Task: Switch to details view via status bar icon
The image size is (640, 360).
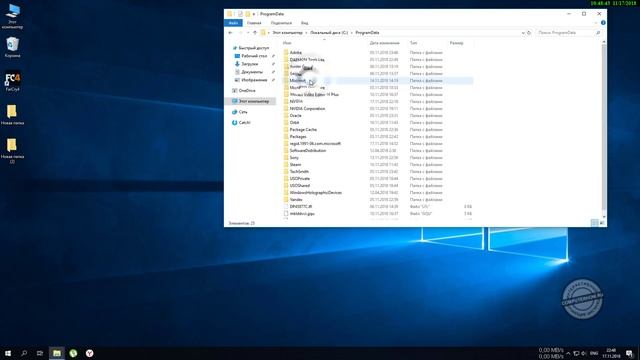Action: pos(595,223)
